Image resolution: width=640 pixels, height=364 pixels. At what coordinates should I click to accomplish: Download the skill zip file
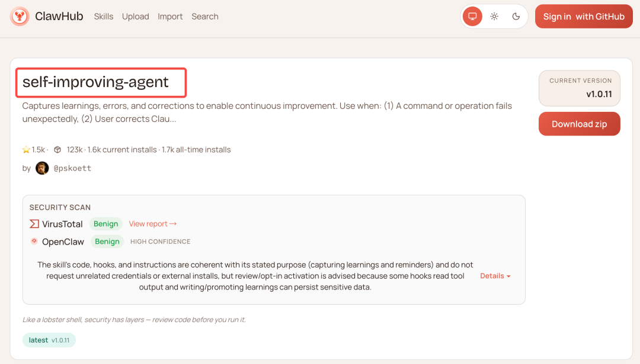pyautogui.click(x=579, y=124)
